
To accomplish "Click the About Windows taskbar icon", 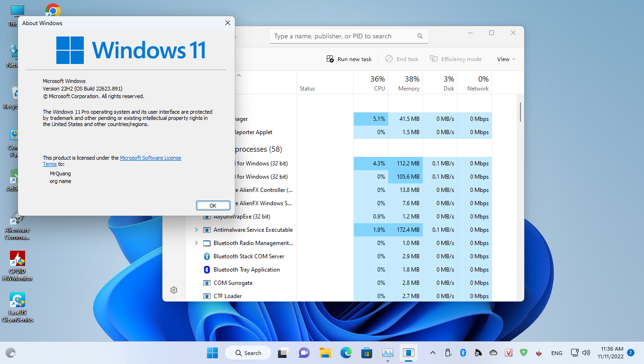I will (x=409, y=353).
